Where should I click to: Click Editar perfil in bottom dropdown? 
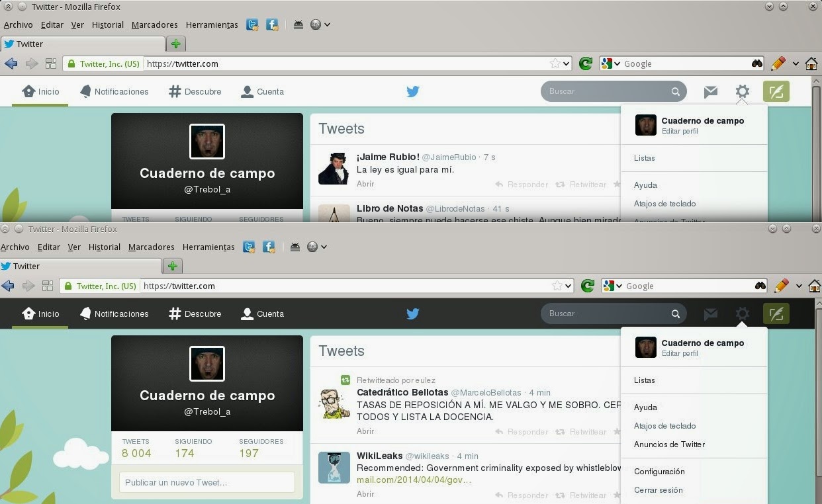point(680,353)
